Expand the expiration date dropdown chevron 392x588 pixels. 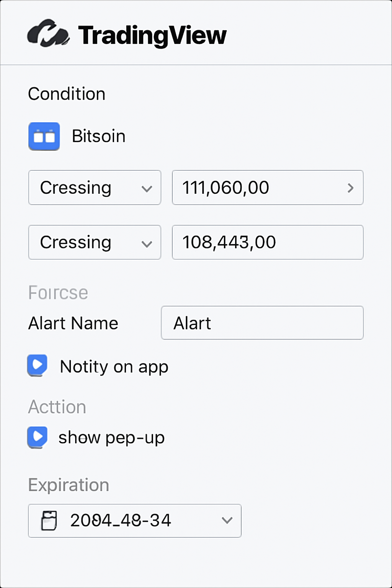[227, 521]
